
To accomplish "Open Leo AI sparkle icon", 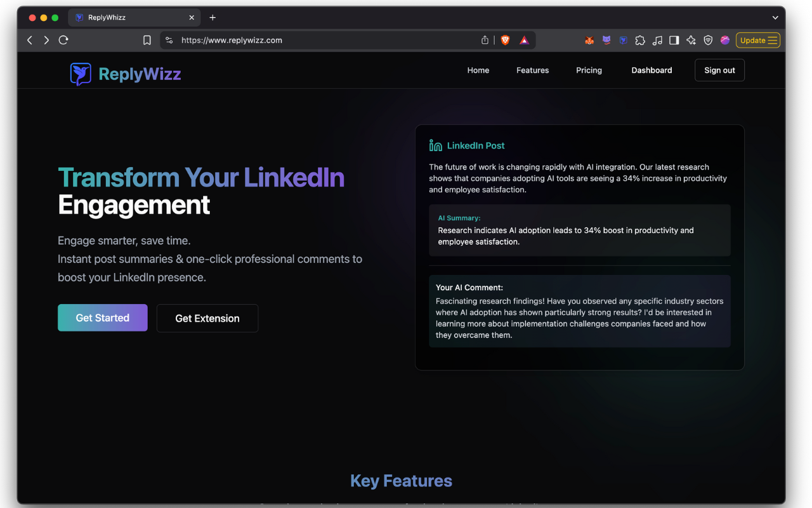I will pos(691,40).
